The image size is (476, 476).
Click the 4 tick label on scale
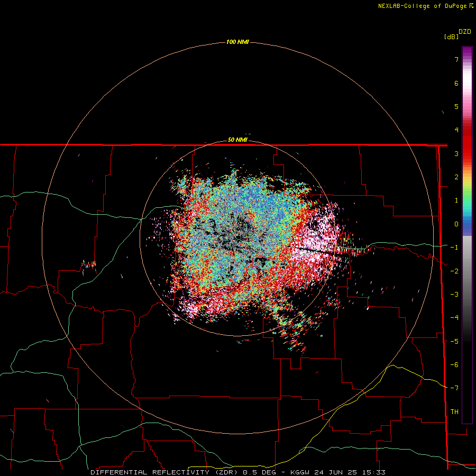(456, 130)
